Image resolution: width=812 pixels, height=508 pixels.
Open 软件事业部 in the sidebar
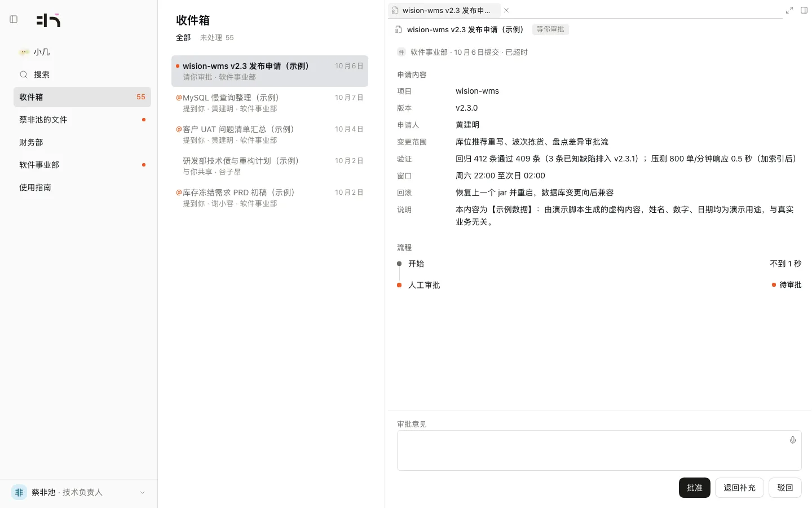[82, 165]
